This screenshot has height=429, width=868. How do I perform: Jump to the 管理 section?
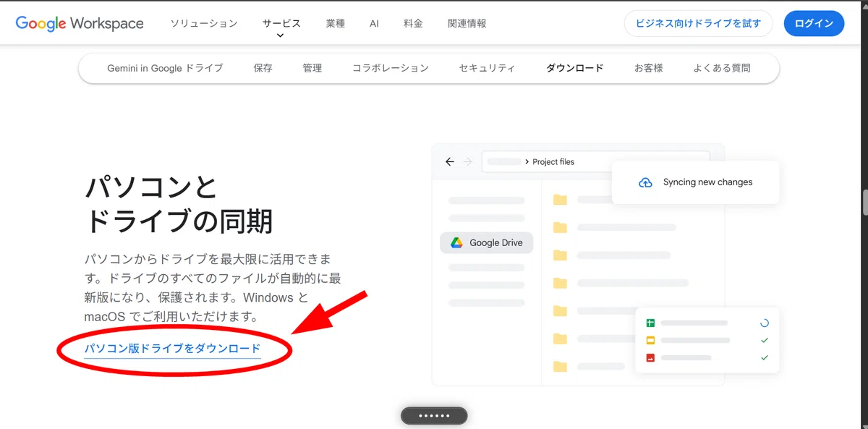pos(312,68)
